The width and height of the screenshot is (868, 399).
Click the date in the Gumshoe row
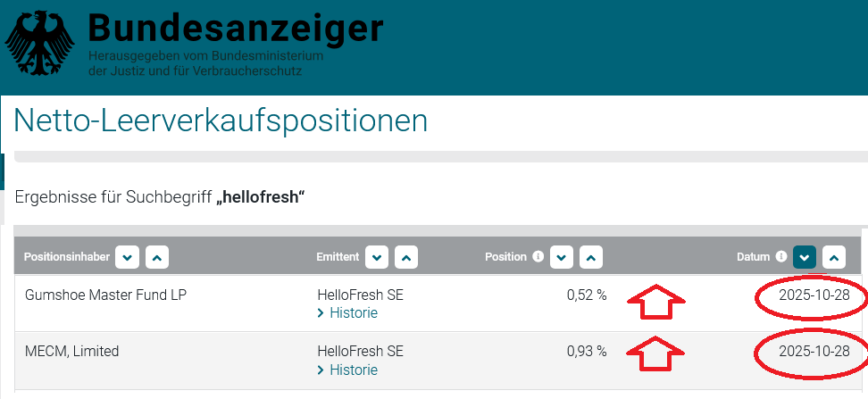point(814,295)
